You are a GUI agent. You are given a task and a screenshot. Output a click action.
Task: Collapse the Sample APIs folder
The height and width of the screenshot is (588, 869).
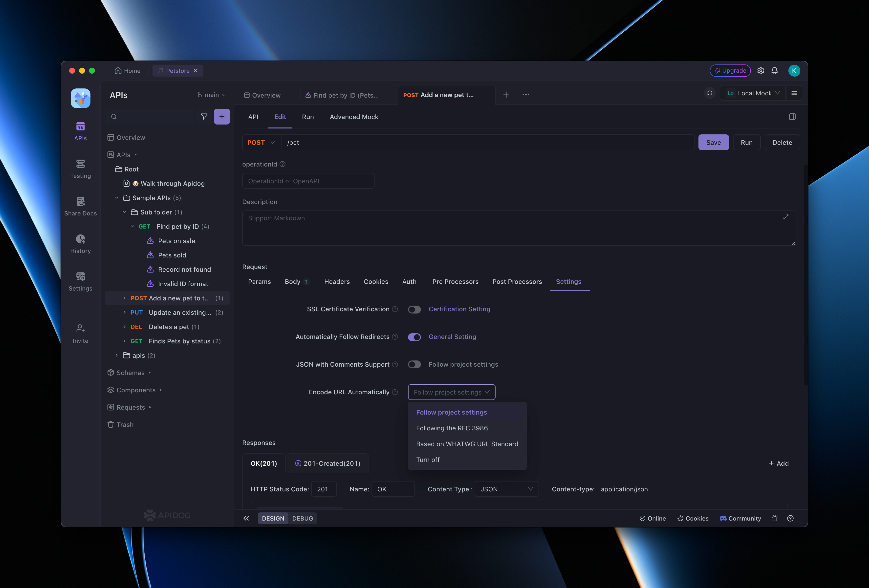pyautogui.click(x=116, y=198)
